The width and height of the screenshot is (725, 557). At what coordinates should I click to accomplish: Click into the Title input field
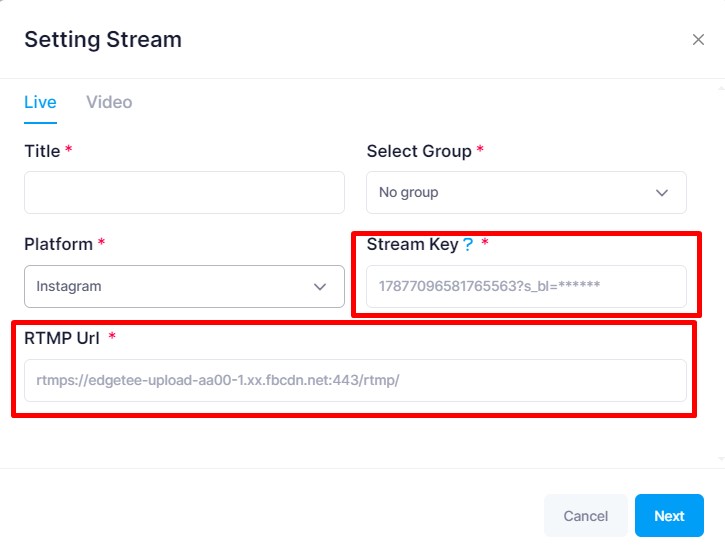pyautogui.click(x=184, y=192)
